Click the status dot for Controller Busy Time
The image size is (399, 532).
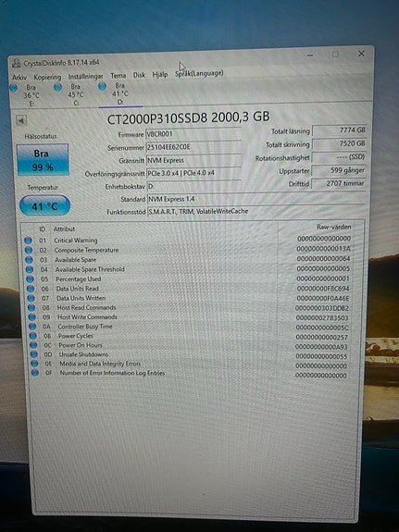click(32, 327)
